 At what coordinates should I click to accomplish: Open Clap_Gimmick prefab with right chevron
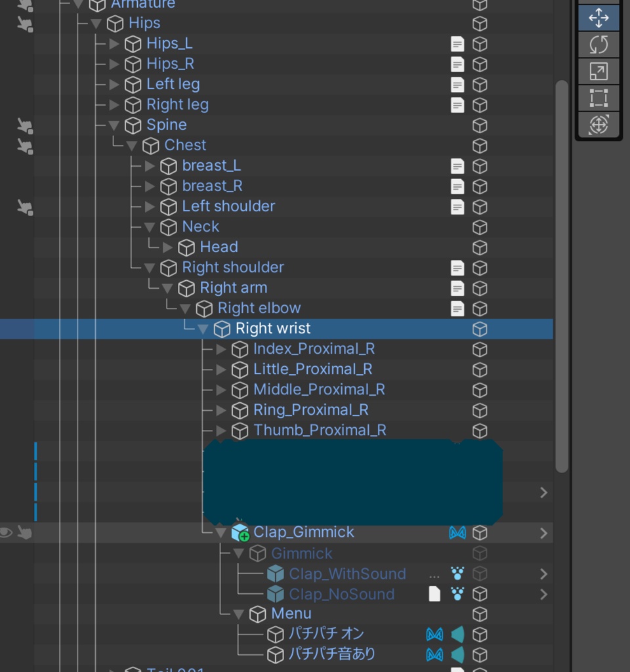click(543, 533)
